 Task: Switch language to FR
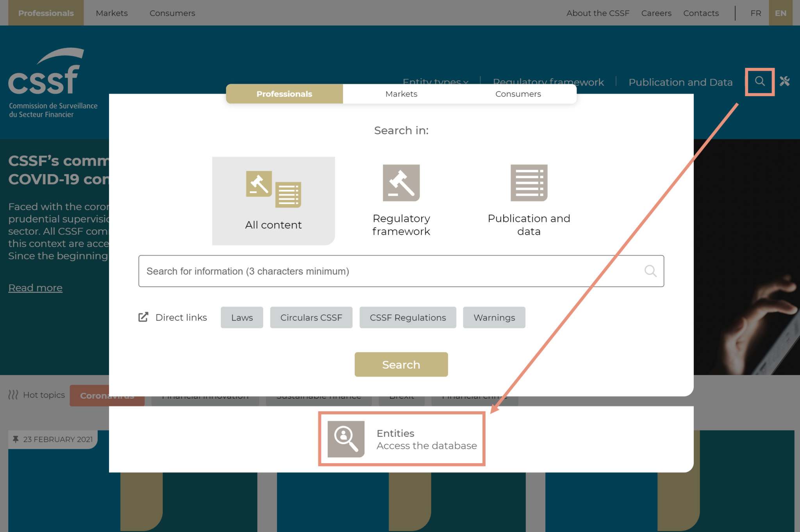coord(755,13)
